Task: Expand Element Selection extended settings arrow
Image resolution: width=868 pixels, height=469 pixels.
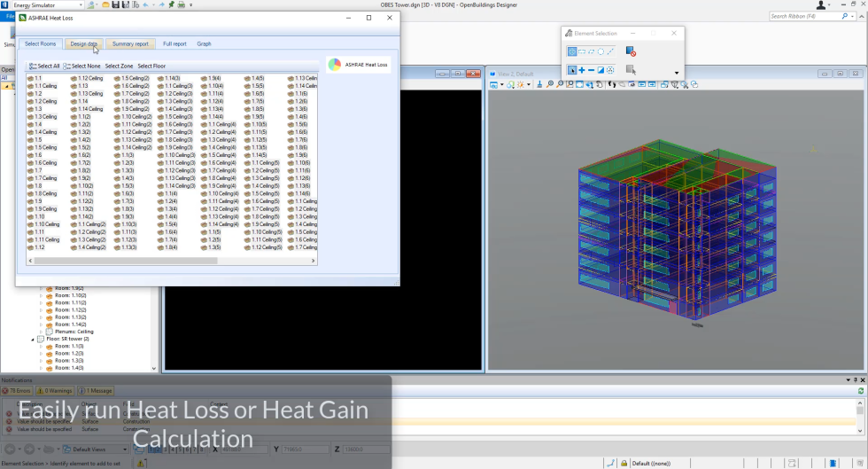Action: (677, 73)
